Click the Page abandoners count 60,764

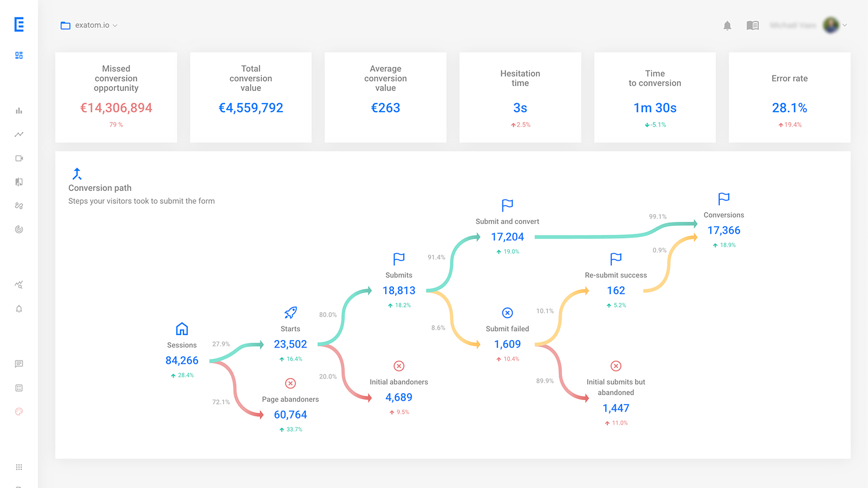290,415
